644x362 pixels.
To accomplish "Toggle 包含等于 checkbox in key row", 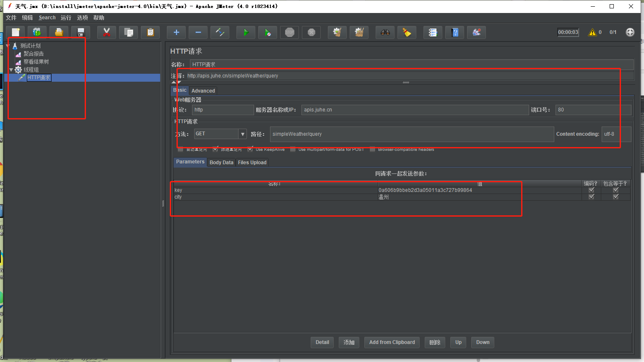I will (x=616, y=190).
